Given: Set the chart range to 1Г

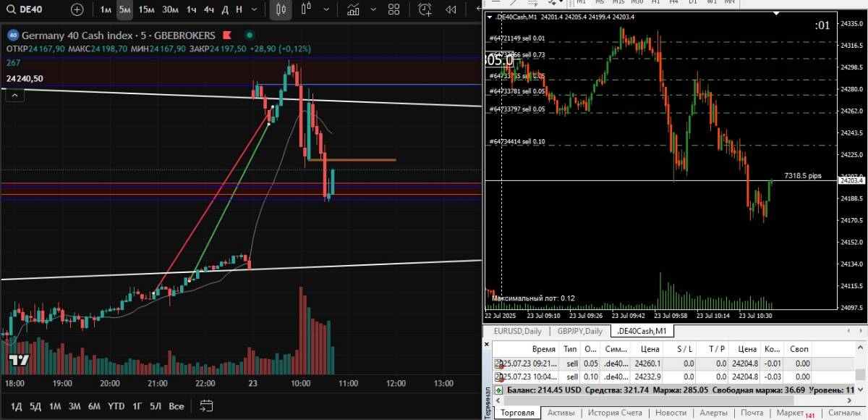Looking at the screenshot, I should 137,406.
